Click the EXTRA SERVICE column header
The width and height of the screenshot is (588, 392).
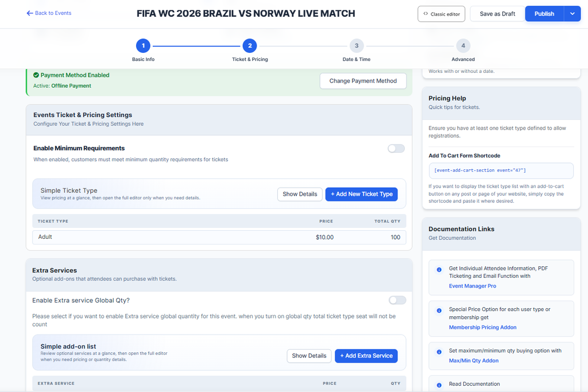[56, 383]
